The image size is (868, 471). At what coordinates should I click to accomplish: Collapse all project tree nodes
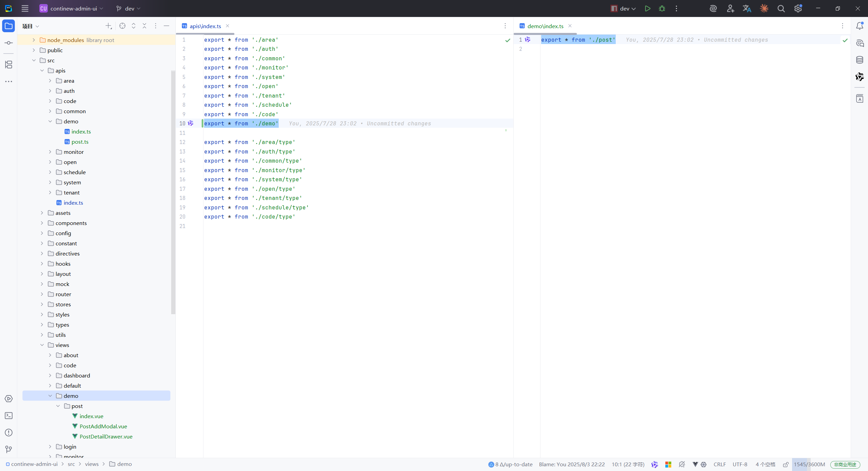144,26
